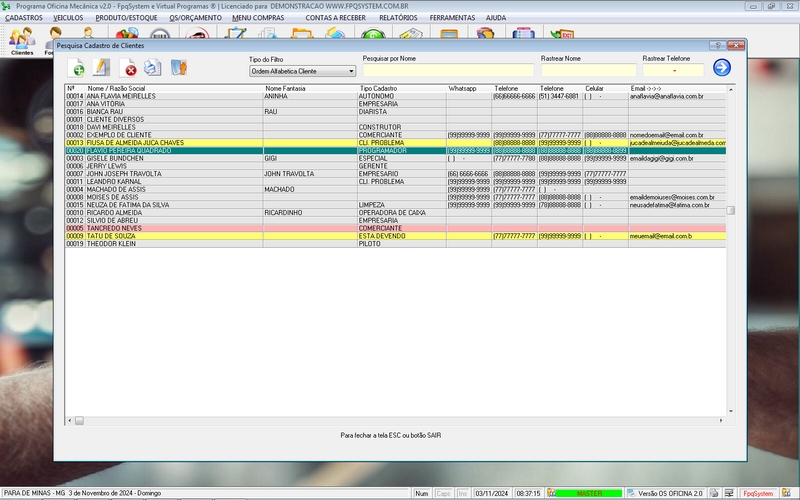Click the Rastrear Nome field
Screen dimensions: 800x500
589,70
